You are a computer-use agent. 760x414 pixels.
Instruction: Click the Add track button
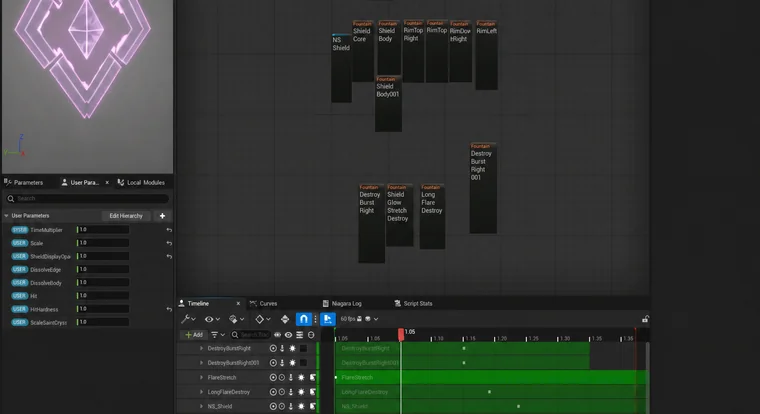click(x=194, y=334)
